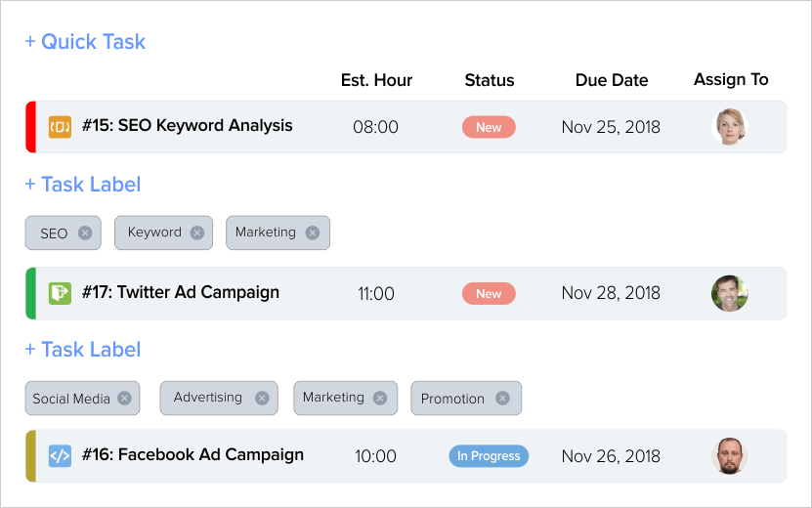The image size is (812, 508).
Task: Remove the Advertising label tag
Action: tap(262, 398)
